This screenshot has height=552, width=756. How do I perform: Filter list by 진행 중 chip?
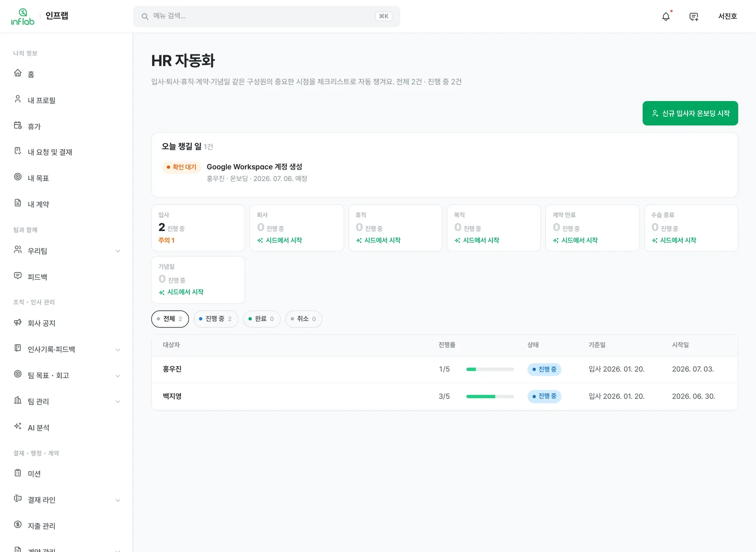(x=215, y=319)
